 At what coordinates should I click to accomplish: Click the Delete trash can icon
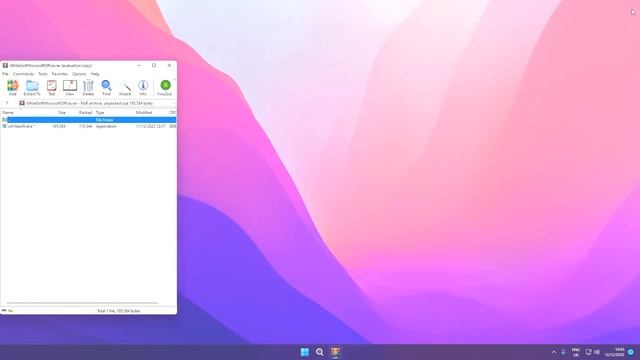88,87
